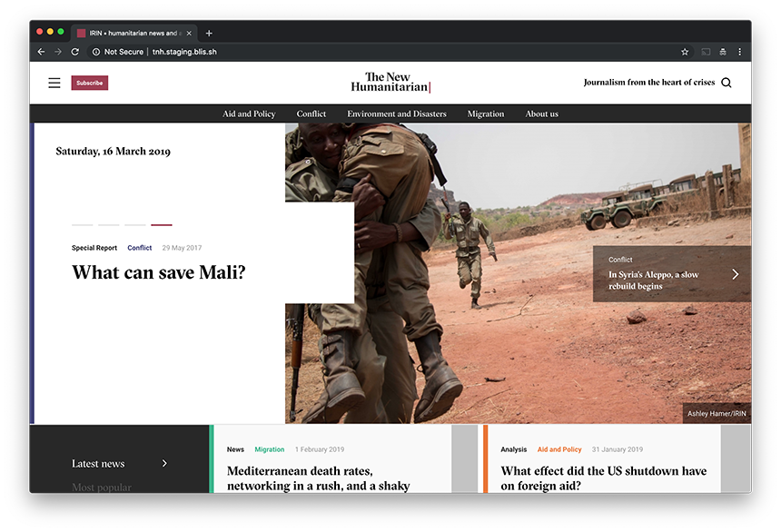Open the Aid and Policy nav item
This screenshot has width=781, height=532.
(x=249, y=113)
